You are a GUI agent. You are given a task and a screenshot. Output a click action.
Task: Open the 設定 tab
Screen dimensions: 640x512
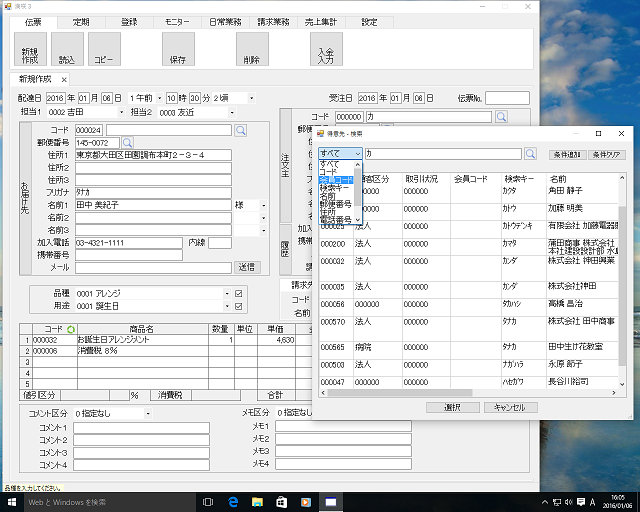(369, 22)
